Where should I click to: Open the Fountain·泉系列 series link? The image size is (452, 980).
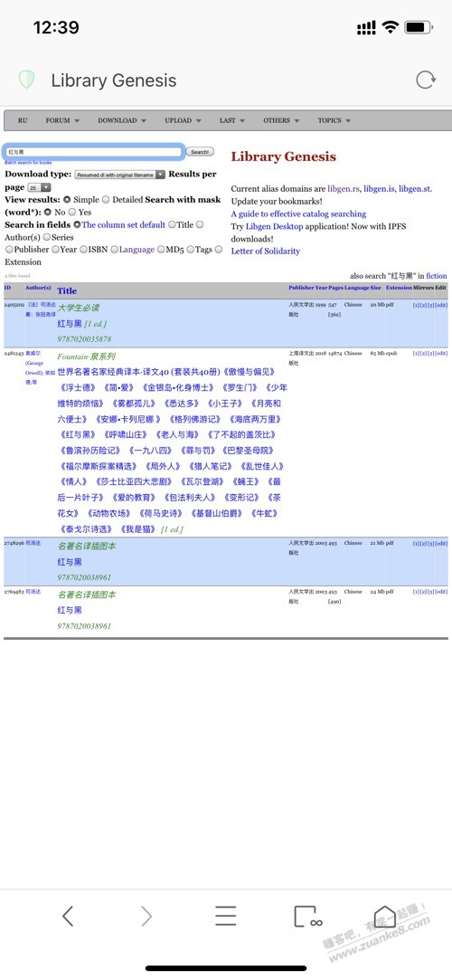86,357
